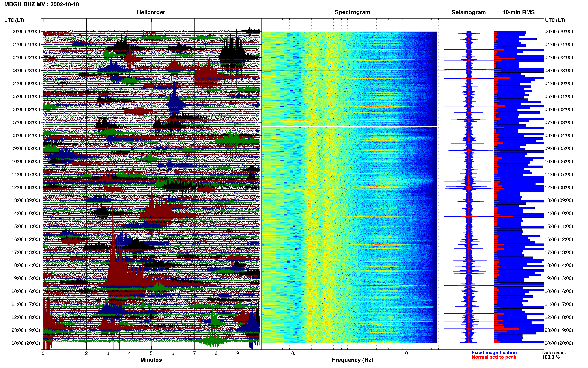Click the left 'UTC (LT)' axis label
The image size is (588, 368).
pos(14,20)
